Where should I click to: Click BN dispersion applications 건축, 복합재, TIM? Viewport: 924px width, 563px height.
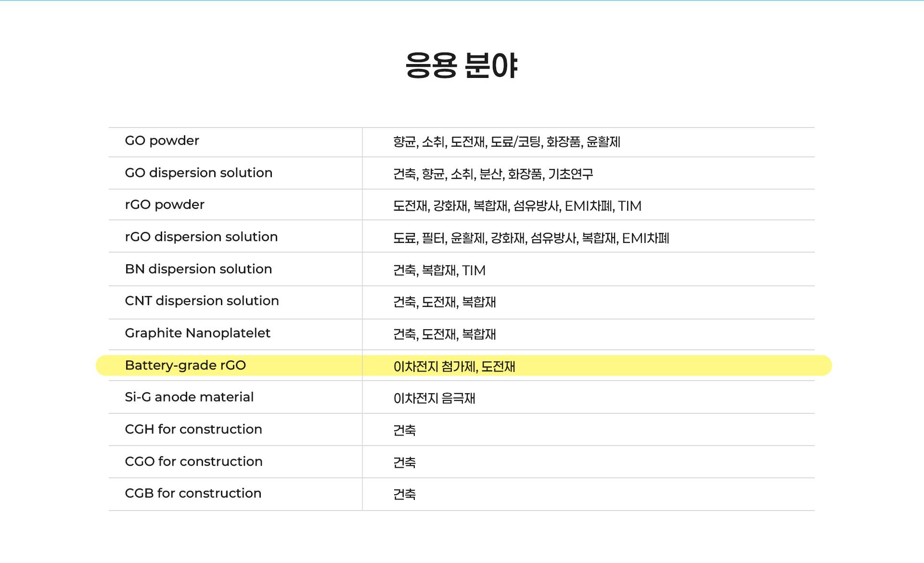pos(439,270)
